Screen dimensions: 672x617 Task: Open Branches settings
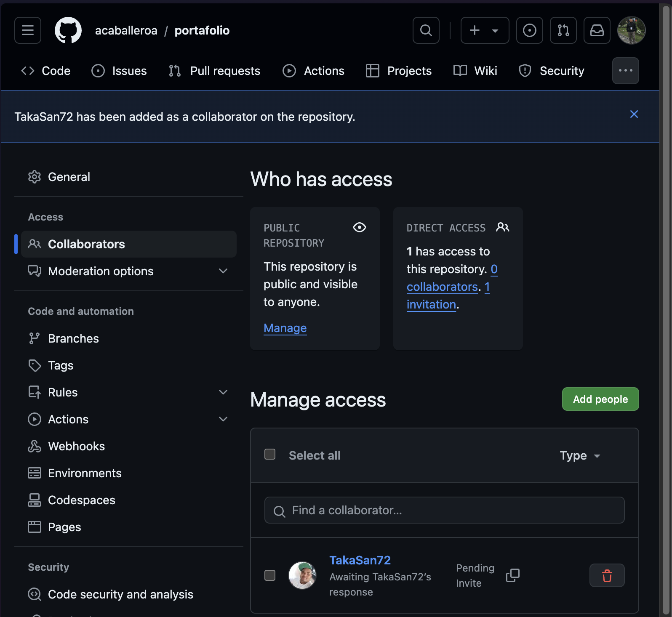coord(129,338)
